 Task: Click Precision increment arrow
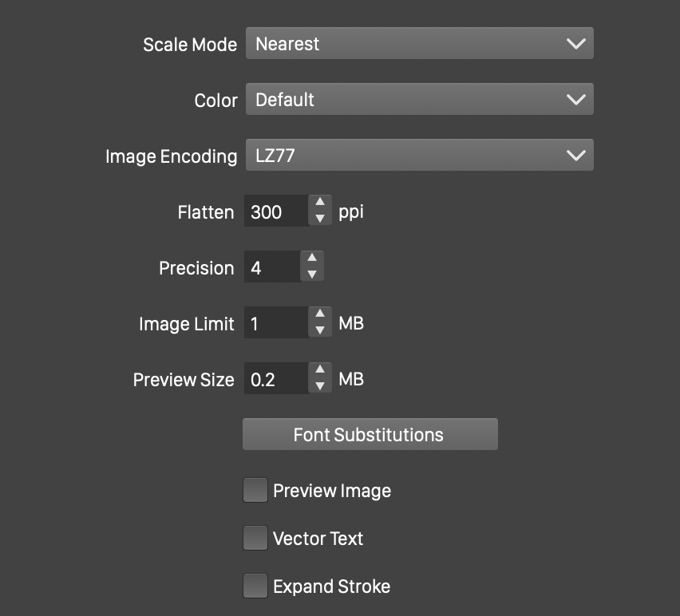pyautogui.click(x=311, y=259)
